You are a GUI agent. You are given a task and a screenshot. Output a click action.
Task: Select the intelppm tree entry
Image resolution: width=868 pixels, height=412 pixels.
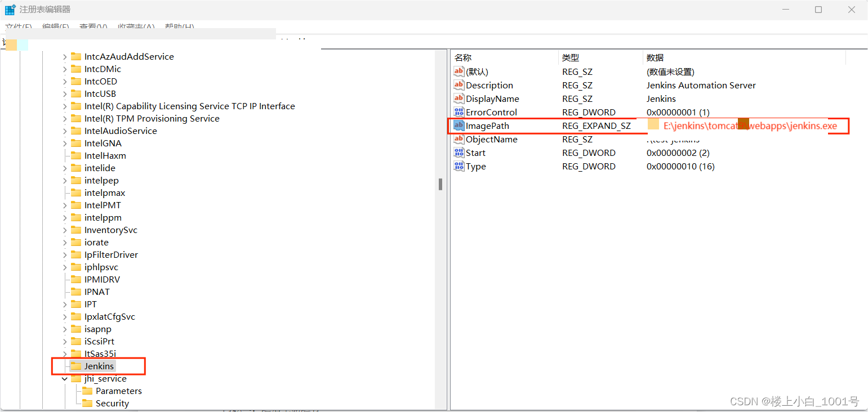(x=103, y=217)
